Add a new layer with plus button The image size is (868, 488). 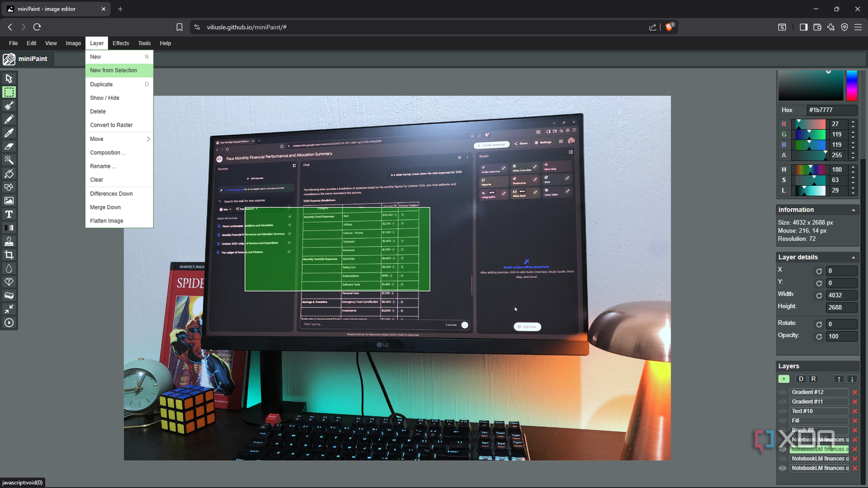pyautogui.click(x=784, y=379)
